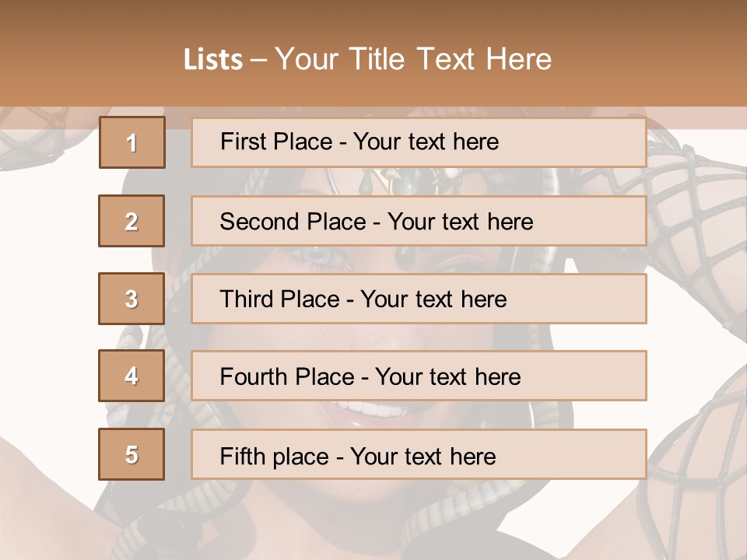Screen dimensions: 747x560
Task: Click the words 'Your text here' in the First Place row
Action: 426,142
